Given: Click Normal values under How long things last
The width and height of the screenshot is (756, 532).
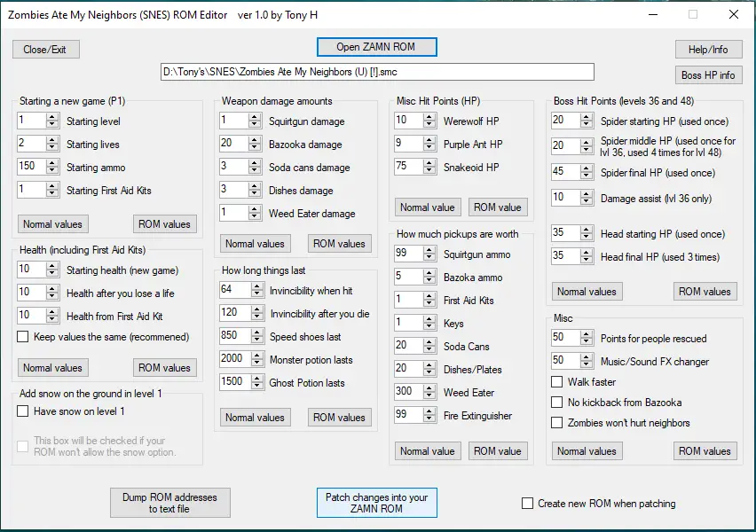Looking at the screenshot, I should 255,418.
